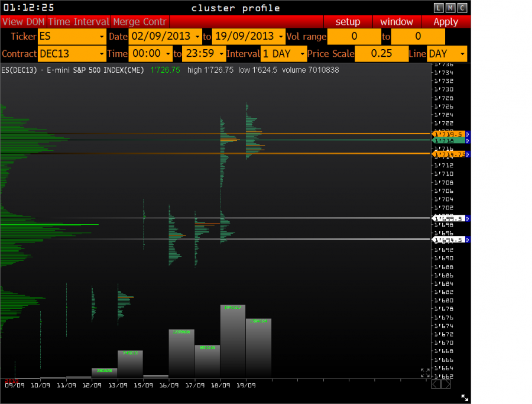532x404 pixels.
Task: Open the View DOM menu
Action: point(23,22)
